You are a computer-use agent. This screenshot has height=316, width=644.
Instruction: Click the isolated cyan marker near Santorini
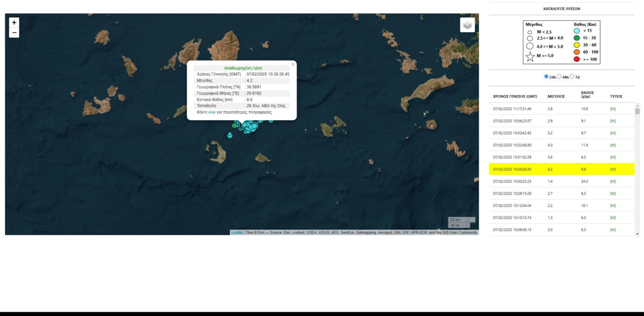tap(230, 135)
